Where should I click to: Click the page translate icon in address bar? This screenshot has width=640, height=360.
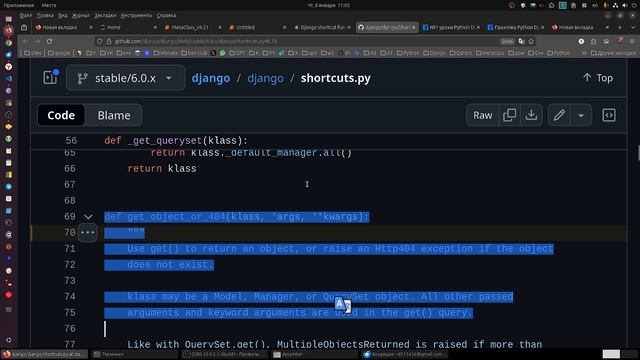point(521,41)
